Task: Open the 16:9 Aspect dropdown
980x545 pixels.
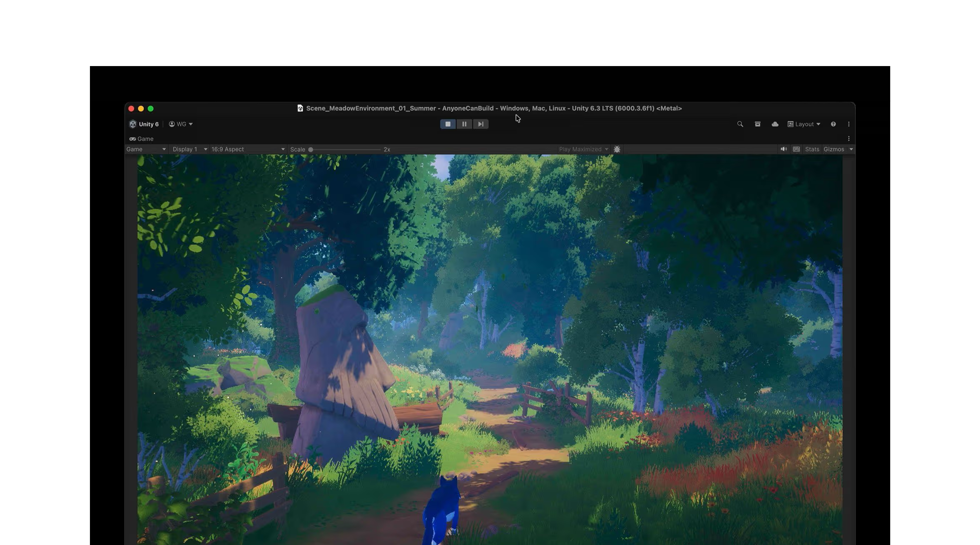Action: tap(248, 149)
